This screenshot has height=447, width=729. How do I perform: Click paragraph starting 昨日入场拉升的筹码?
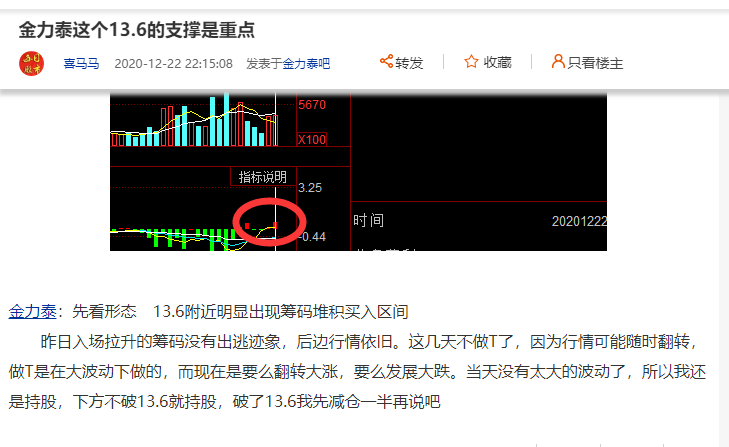[357, 372]
